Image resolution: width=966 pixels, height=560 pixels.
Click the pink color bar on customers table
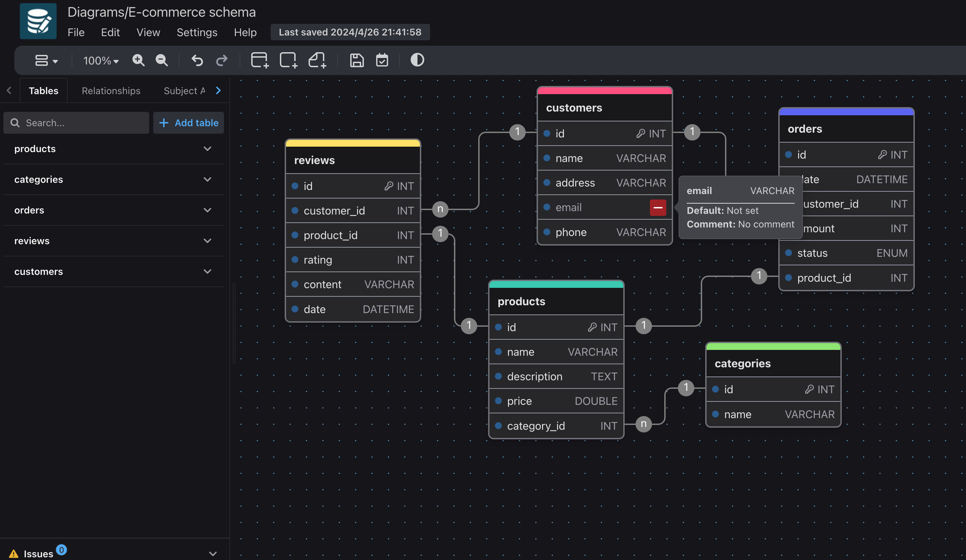pyautogui.click(x=605, y=91)
